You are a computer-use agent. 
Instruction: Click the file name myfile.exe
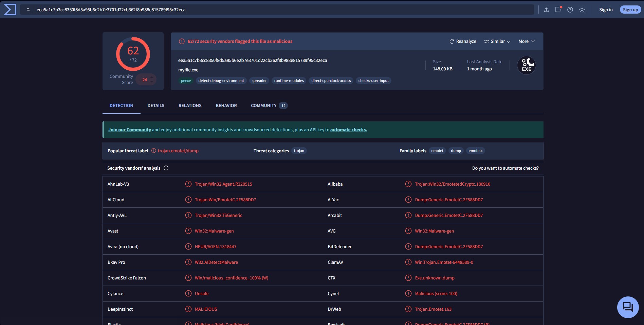point(188,70)
